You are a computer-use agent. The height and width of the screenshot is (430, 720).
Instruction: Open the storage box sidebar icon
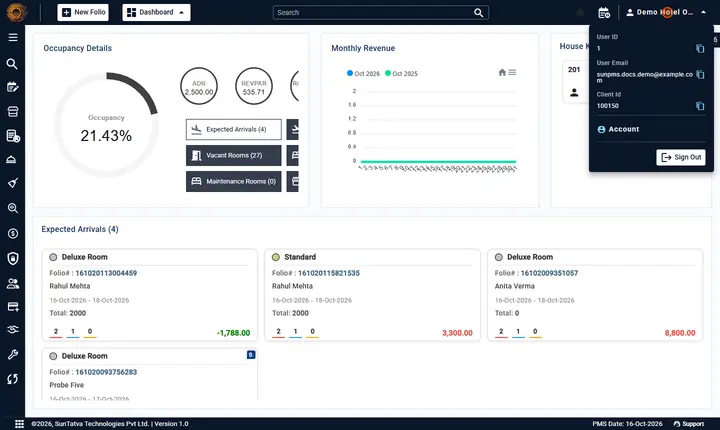coord(13,112)
